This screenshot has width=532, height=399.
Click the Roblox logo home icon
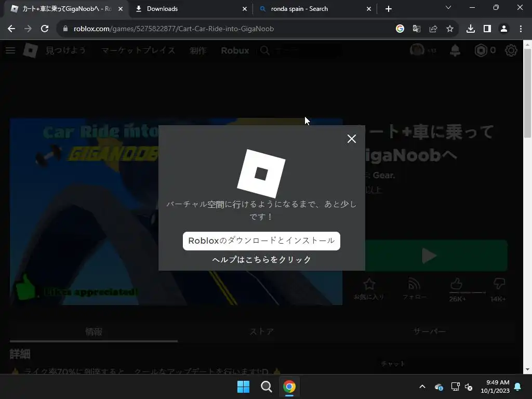31,50
